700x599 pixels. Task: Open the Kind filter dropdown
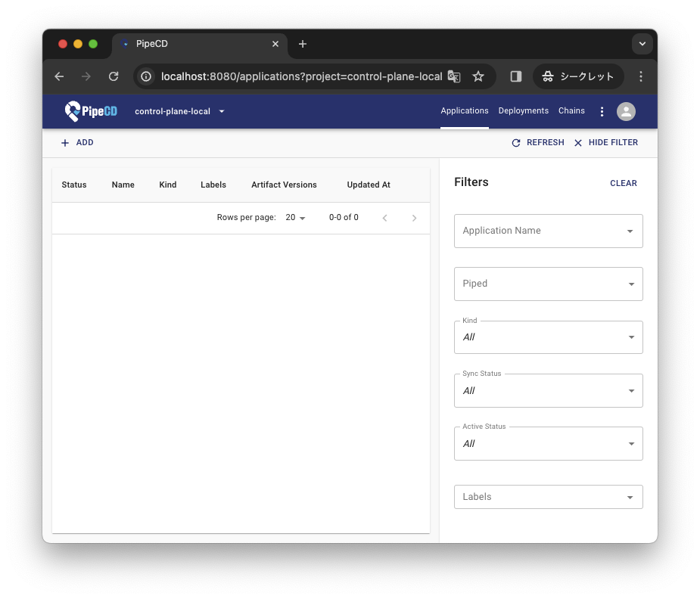tap(548, 337)
